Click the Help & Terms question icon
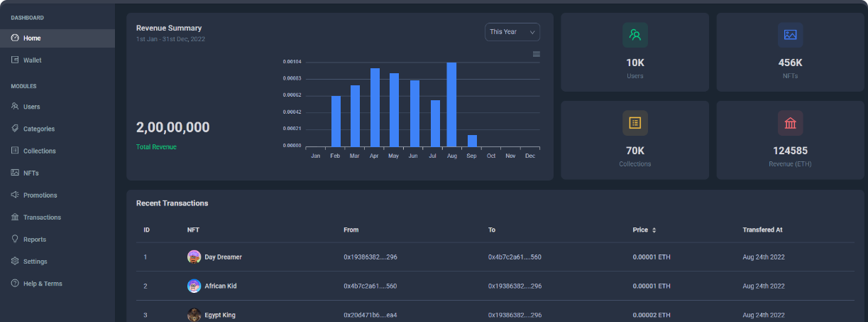The image size is (868, 322). [x=15, y=284]
